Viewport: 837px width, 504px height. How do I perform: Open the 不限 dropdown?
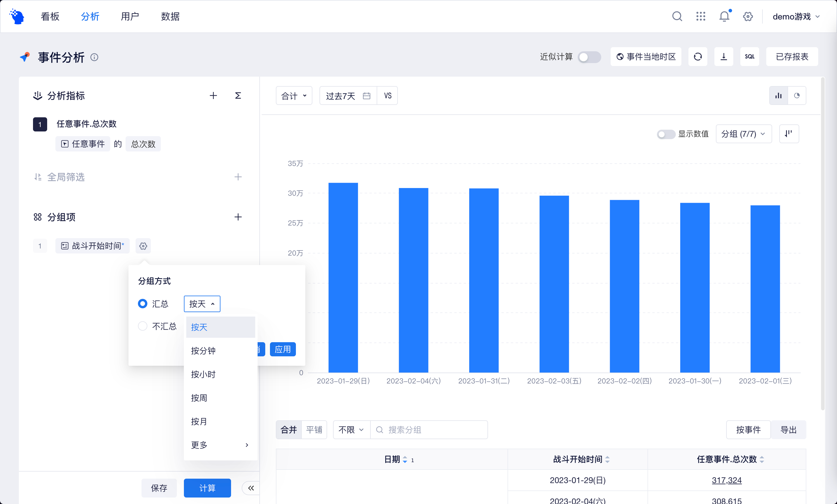click(x=351, y=430)
